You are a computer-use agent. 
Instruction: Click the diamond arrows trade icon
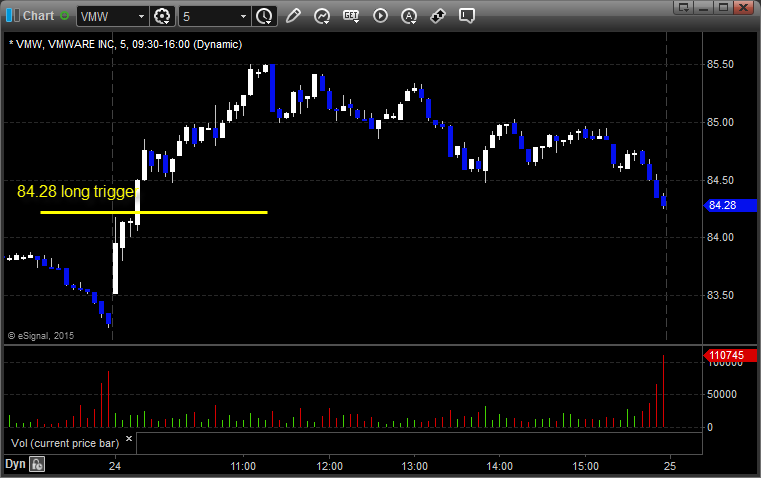tap(438, 16)
